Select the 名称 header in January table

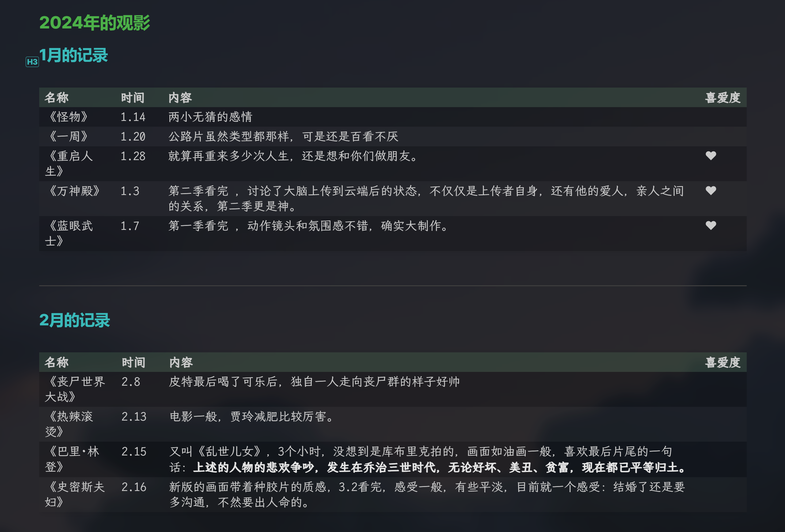(x=57, y=98)
